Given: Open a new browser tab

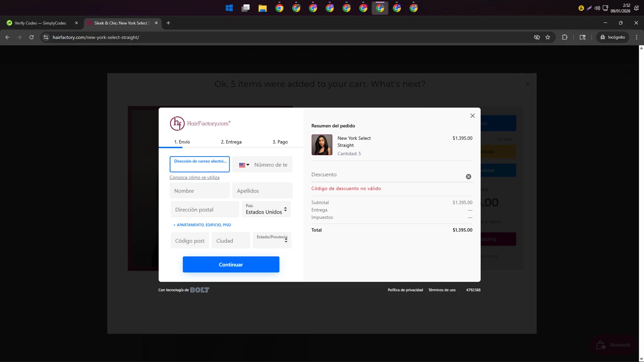Looking at the screenshot, I should pyautogui.click(x=168, y=23).
